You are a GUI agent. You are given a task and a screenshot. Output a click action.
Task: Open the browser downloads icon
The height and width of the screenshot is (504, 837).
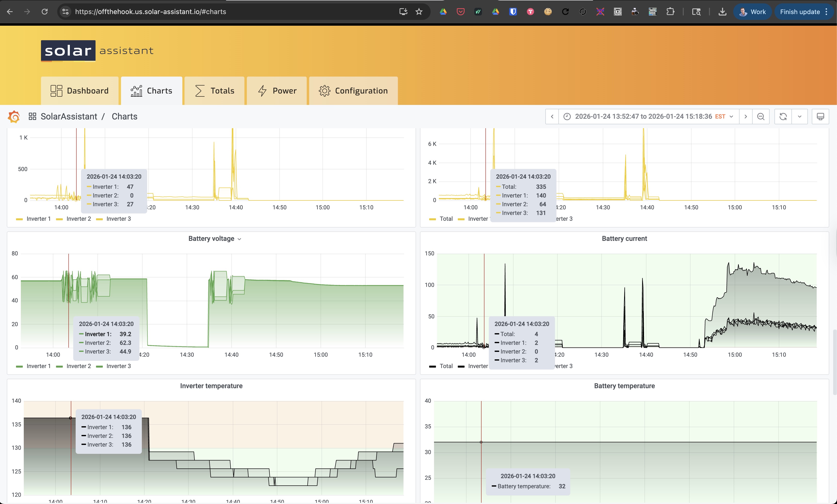click(722, 12)
